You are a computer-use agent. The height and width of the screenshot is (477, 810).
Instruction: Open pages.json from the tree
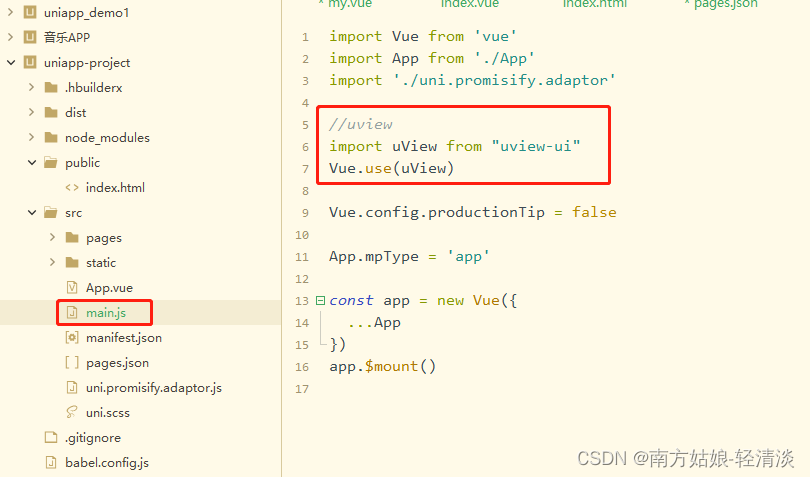[x=117, y=363]
